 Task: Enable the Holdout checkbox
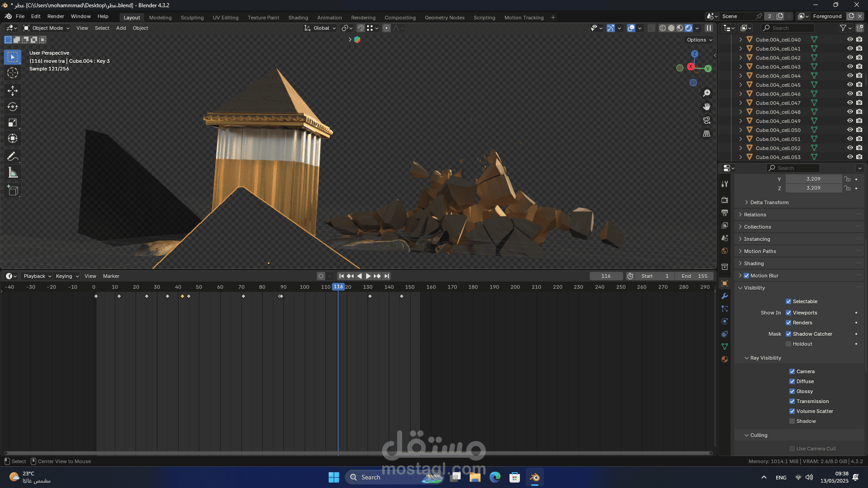pyautogui.click(x=788, y=344)
